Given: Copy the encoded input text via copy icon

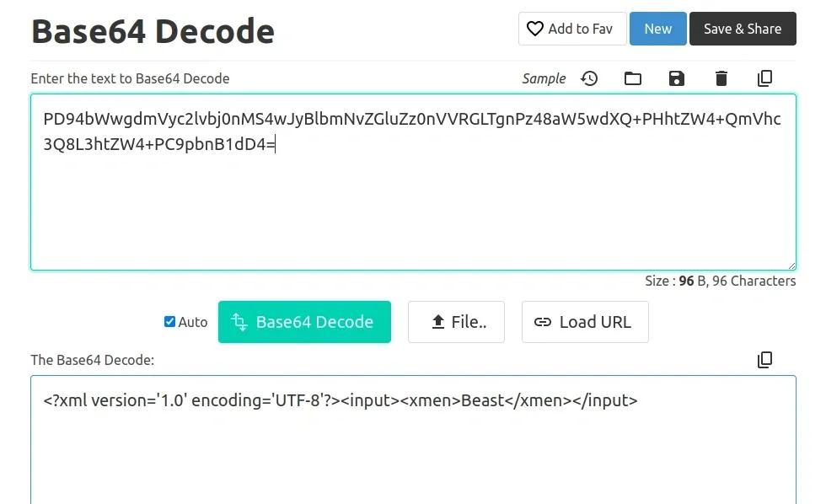Looking at the screenshot, I should coord(764,78).
